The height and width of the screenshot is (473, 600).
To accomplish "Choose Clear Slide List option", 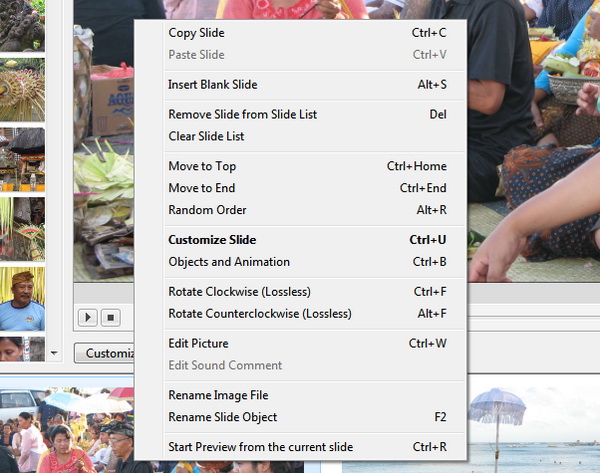I will tap(206, 136).
